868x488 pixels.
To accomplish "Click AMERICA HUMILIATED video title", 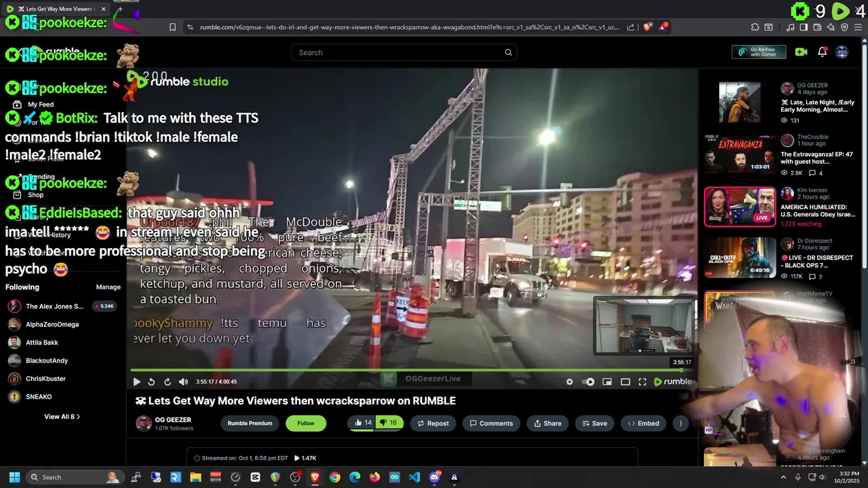I will click(818, 211).
